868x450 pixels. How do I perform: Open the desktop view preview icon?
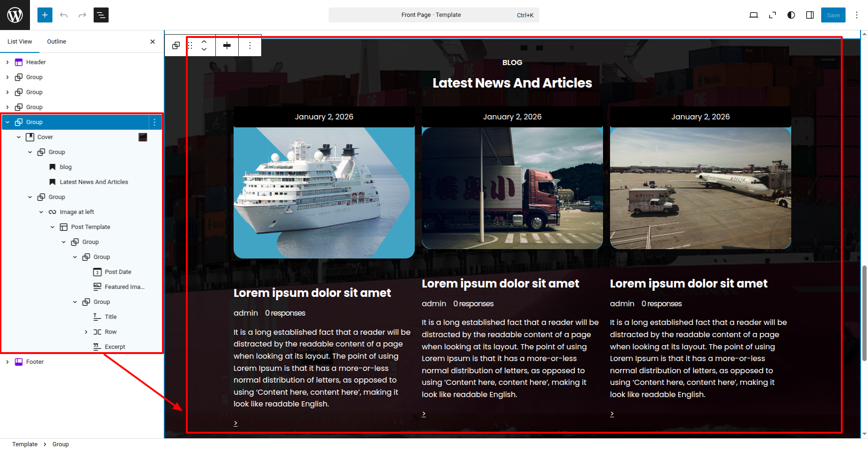[x=754, y=15]
